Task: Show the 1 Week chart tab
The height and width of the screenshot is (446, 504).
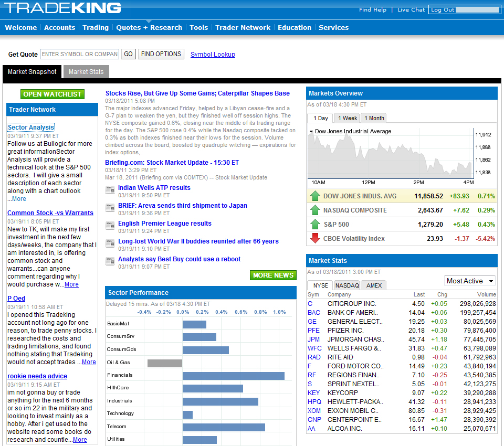Action: [348, 118]
